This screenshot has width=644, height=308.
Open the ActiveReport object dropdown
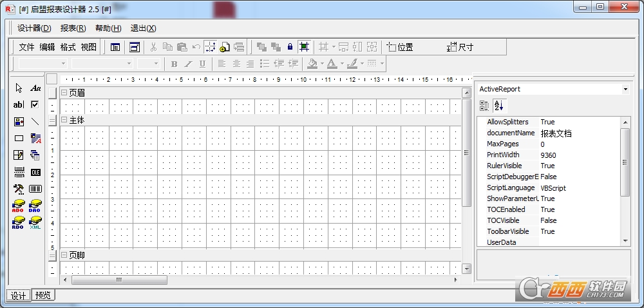[625, 89]
